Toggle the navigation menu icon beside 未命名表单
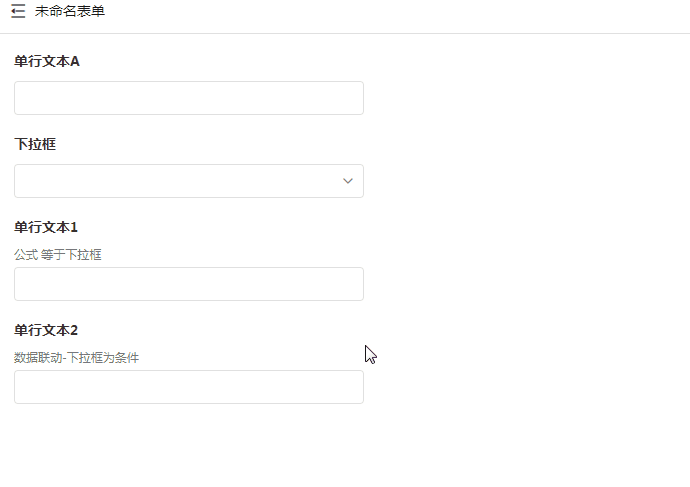 pyautogui.click(x=18, y=12)
